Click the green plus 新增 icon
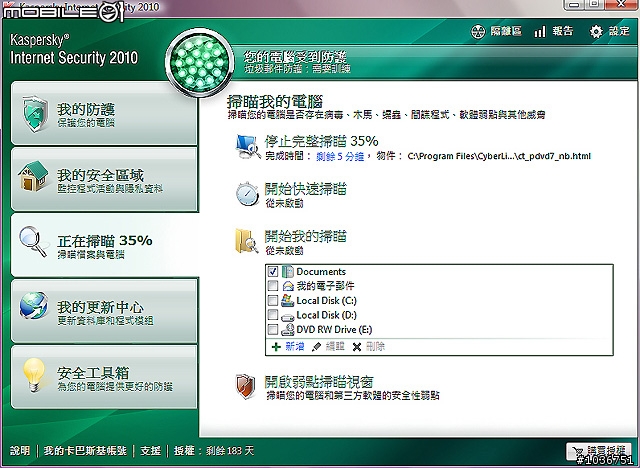640x468 pixels. pyautogui.click(x=276, y=347)
